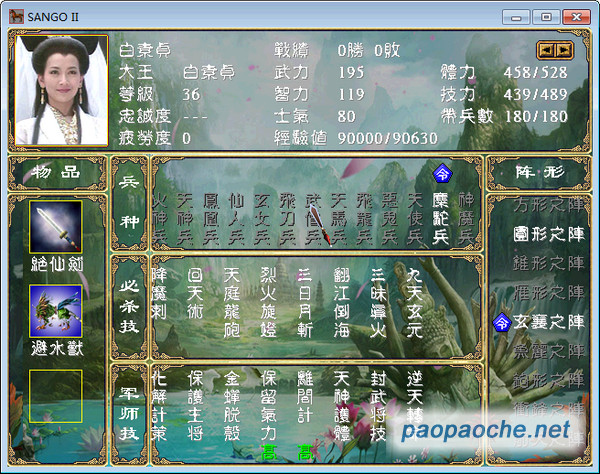Viewport: 600px width, 474px height.
Task: Select the 降魔刺 special skill
Action: click(159, 294)
